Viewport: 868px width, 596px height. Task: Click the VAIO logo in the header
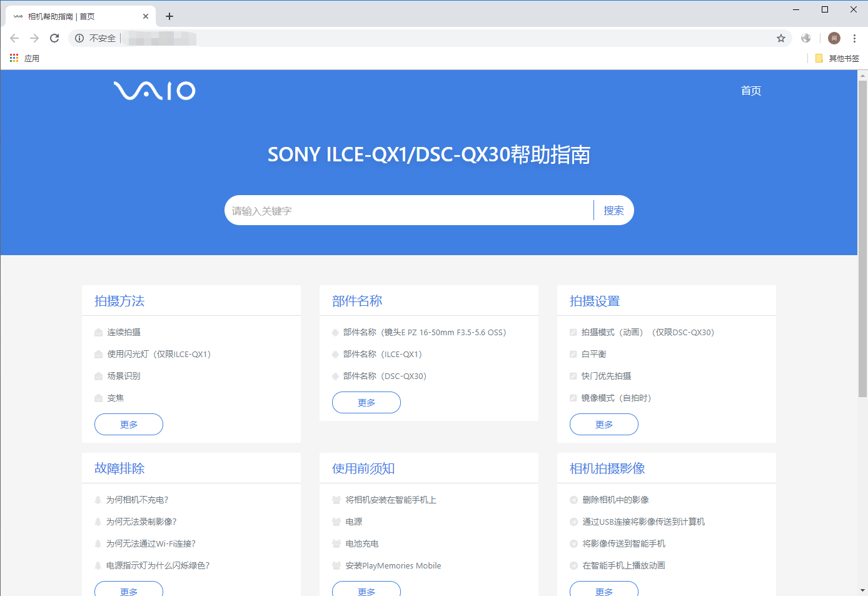click(x=154, y=91)
